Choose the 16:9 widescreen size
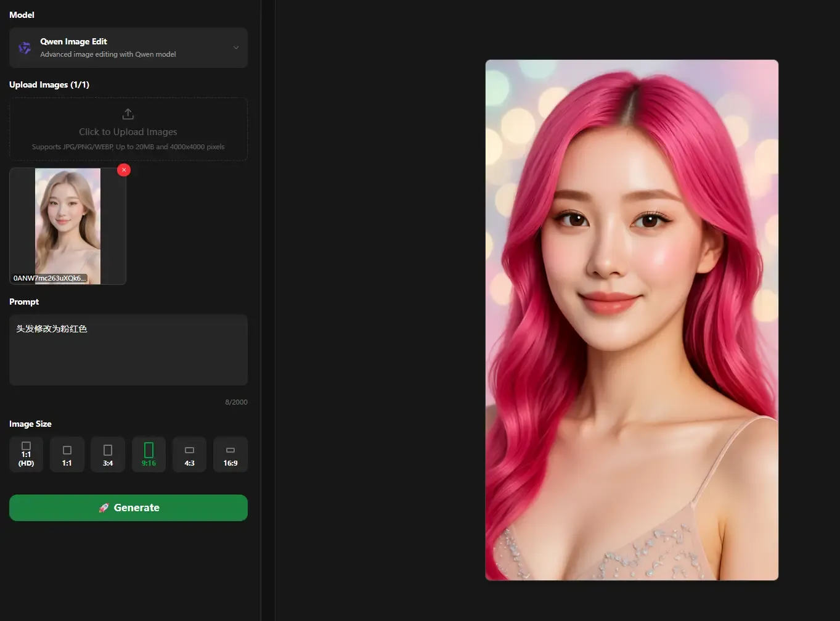Viewport: 840px width, 621px height. [230, 454]
